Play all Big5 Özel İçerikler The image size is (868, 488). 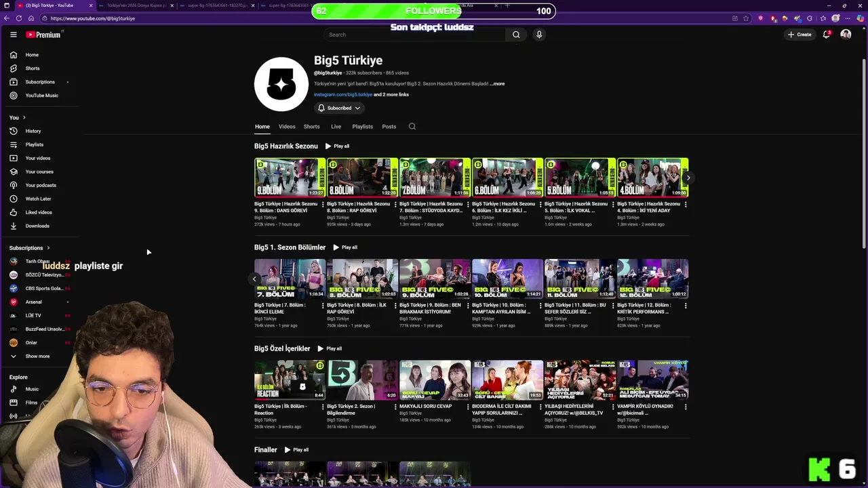click(330, 348)
